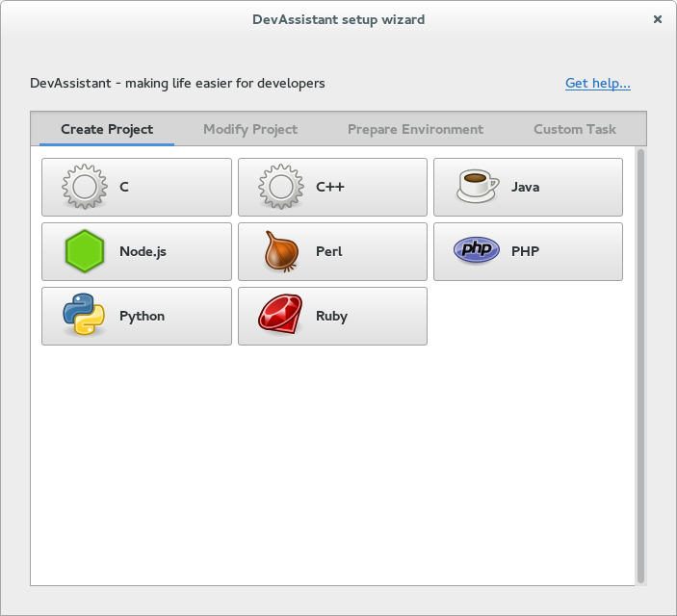
Task: Choose the Node.js project label
Action: coord(143,251)
